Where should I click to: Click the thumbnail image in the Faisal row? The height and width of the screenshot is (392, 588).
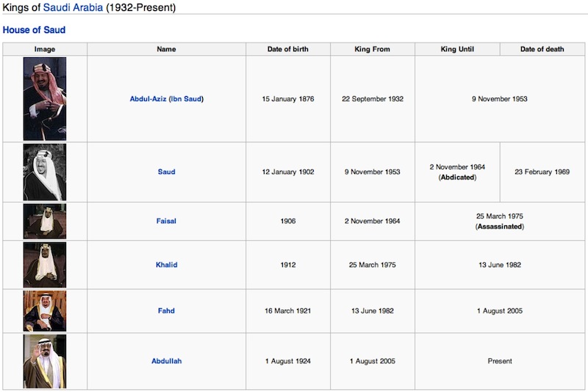(45, 221)
